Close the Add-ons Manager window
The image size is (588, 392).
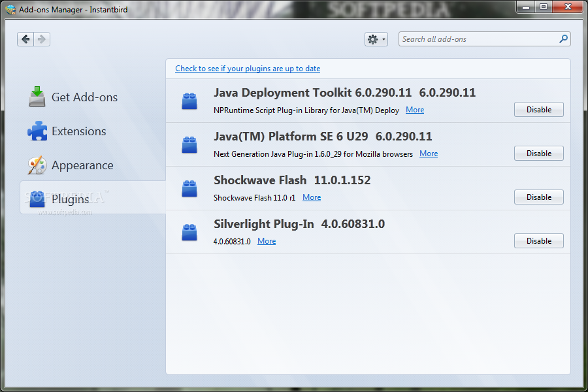coord(568,7)
